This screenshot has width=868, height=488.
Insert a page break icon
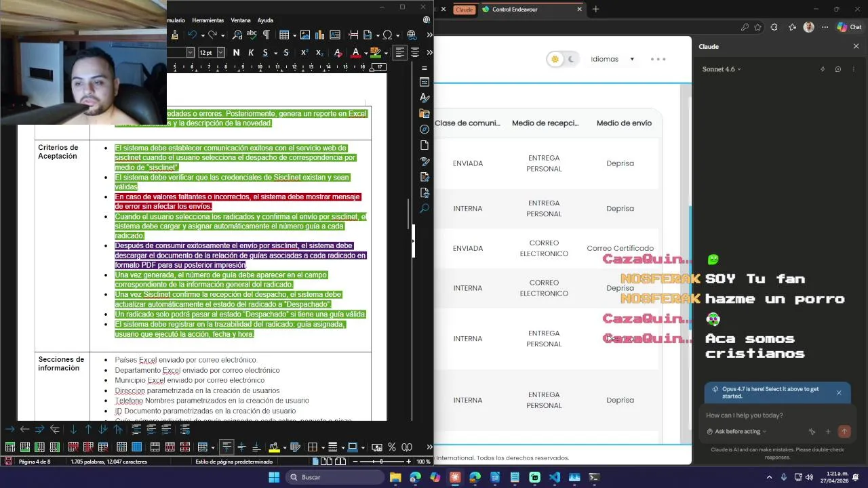(353, 35)
